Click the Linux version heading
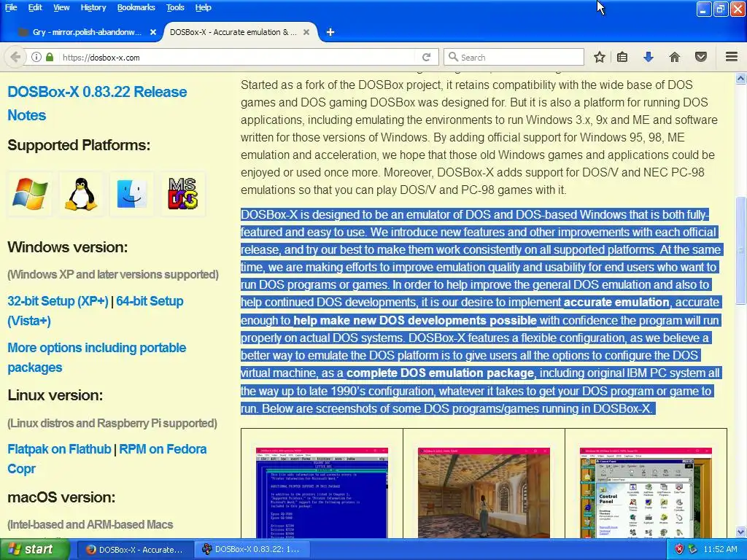The width and height of the screenshot is (747, 560). pyautogui.click(x=55, y=395)
